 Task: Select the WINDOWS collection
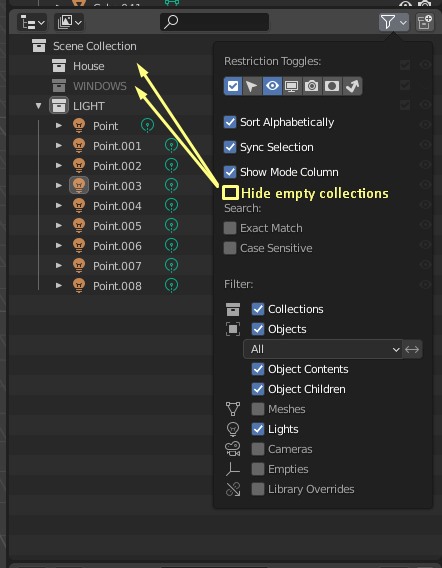100,86
